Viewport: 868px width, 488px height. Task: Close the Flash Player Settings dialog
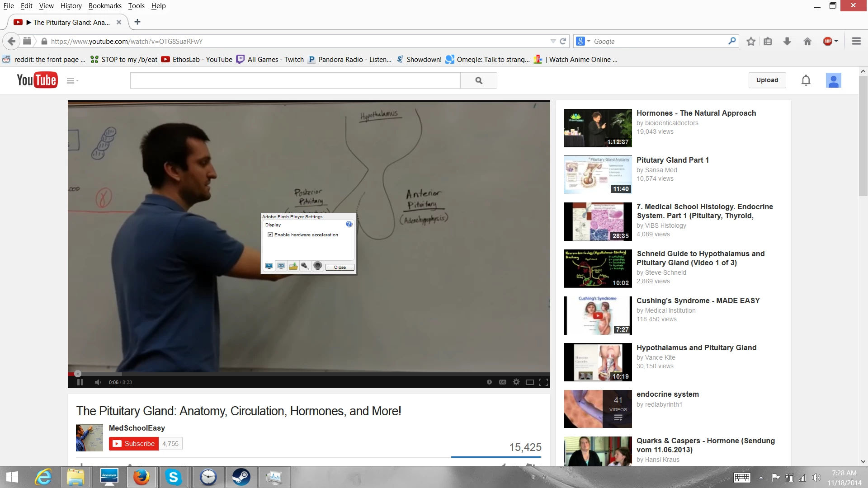coord(340,267)
